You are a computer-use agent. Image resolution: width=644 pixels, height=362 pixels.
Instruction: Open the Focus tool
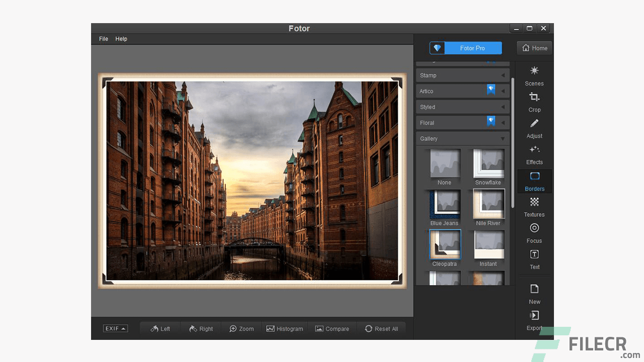tap(534, 234)
